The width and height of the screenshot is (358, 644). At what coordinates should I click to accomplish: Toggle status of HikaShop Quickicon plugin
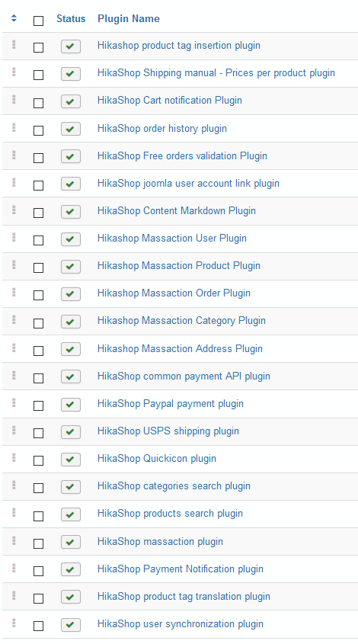[71, 459]
